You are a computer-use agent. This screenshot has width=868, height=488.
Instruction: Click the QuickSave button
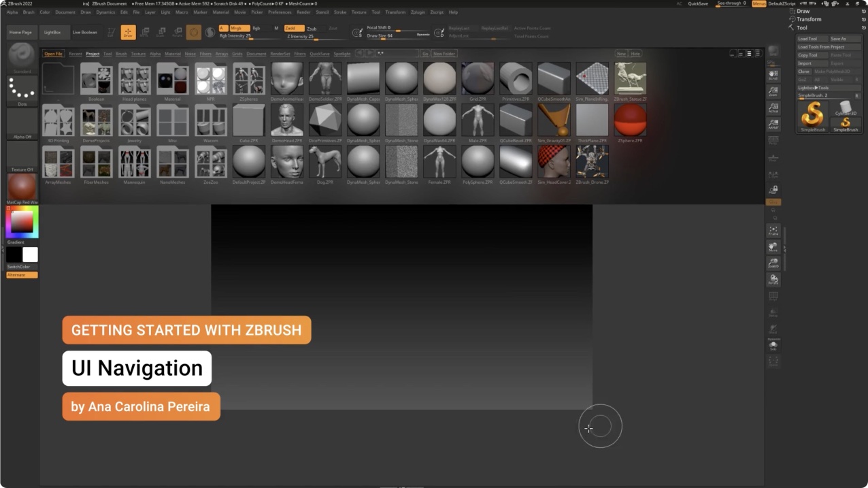click(698, 3)
